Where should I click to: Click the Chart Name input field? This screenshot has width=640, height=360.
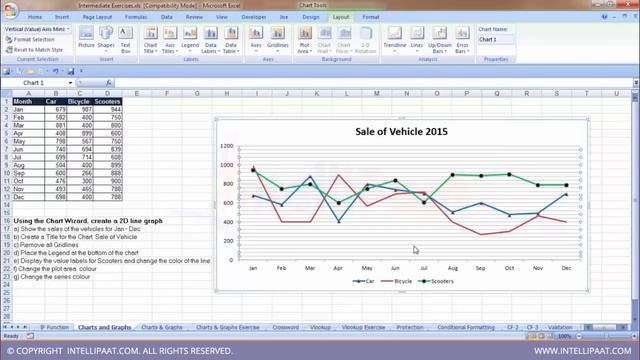(496, 40)
